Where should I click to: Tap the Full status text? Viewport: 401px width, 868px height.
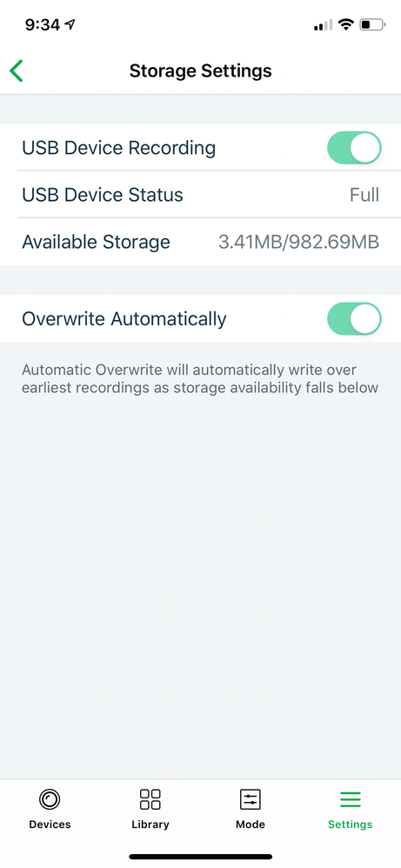click(x=364, y=195)
